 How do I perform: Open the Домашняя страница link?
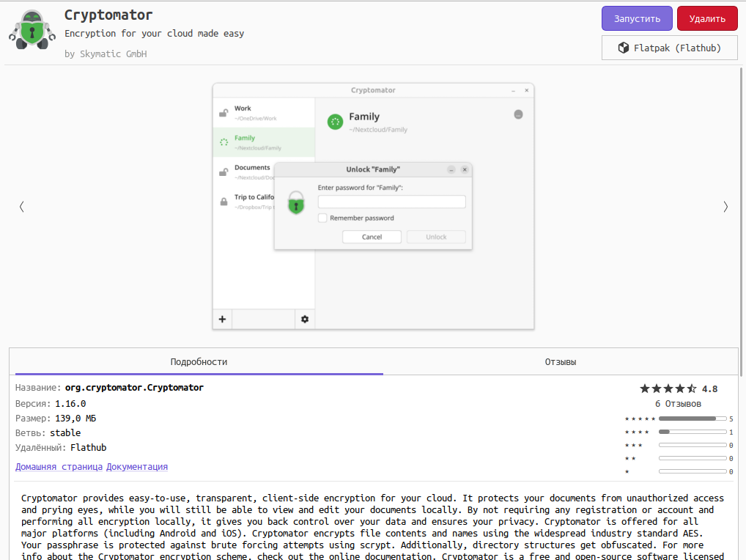point(59,467)
